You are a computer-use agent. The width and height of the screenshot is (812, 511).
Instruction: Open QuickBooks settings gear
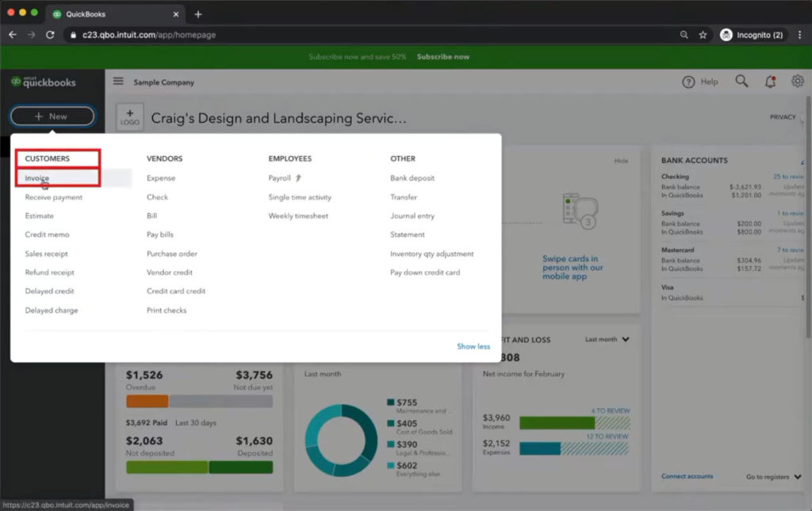coord(798,81)
